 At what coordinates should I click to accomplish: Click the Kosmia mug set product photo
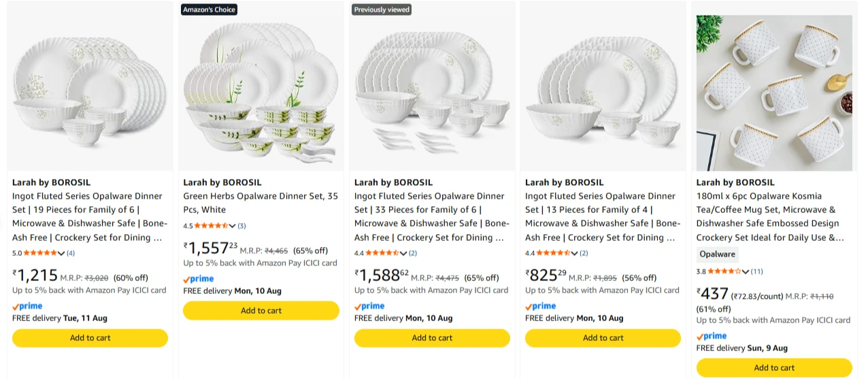pos(774,93)
